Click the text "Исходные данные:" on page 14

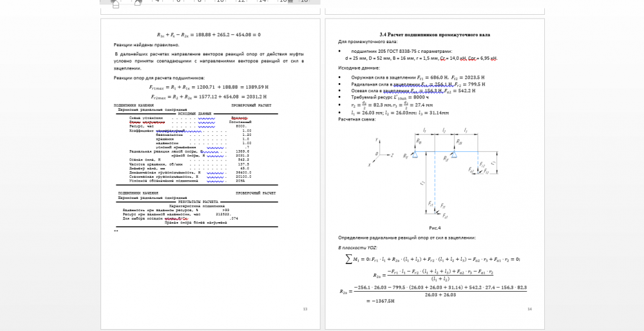(359, 68)
